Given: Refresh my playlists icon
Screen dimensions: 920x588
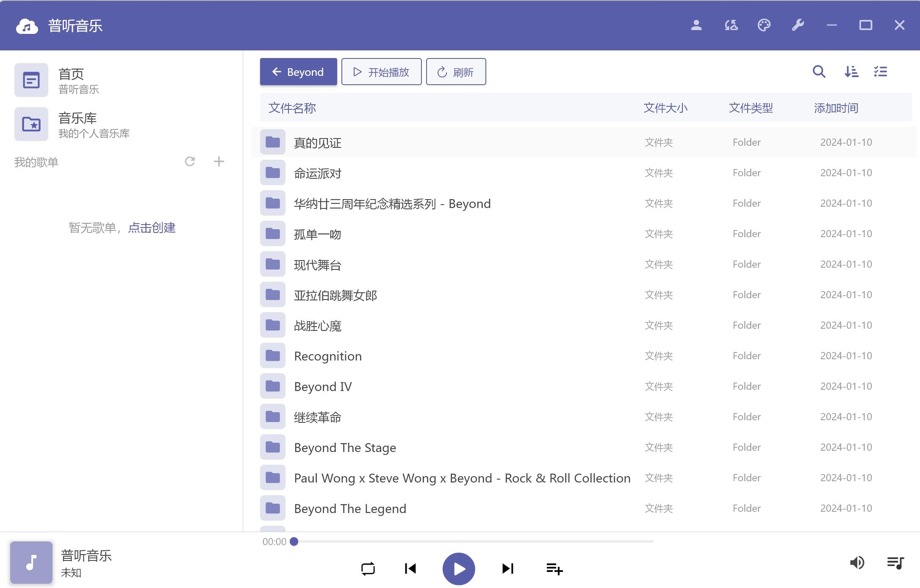Looking at the screenshot, I should pyautogui.click(x=190, y=161).
